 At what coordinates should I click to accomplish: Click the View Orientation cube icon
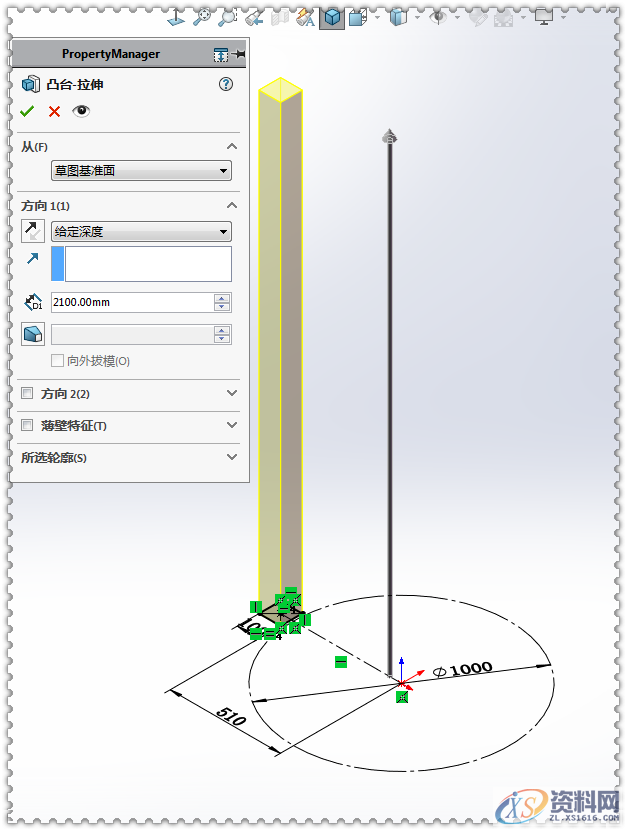pyautogui.click(x=358, y=18)
